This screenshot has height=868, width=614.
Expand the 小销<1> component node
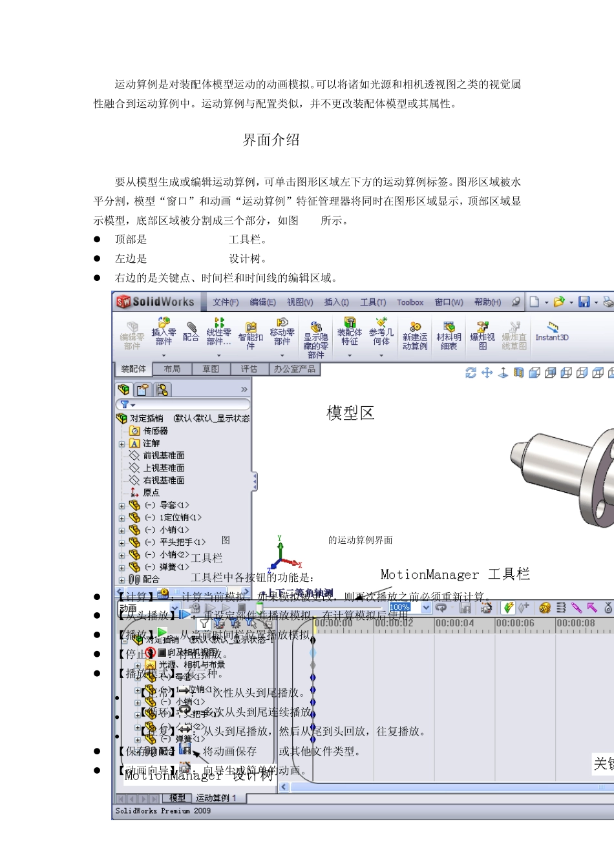pos(122,530)
